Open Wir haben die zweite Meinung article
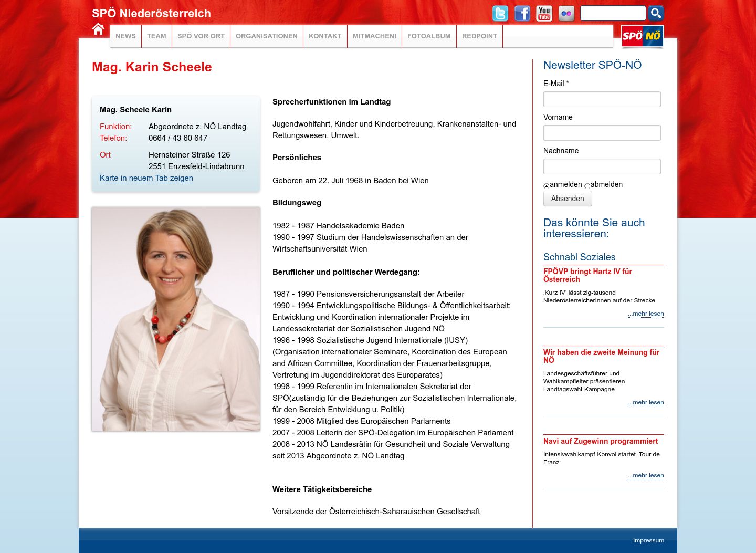Screen dimensions: 756x553 [x=601, y=356]
